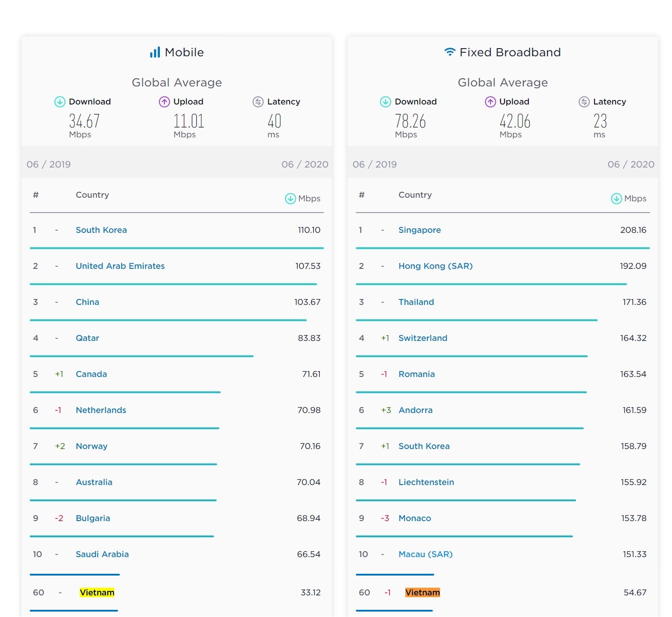Select the Mobile tab heading
The height and width of the screenshot is (617, 672).
tap(184, 52)
